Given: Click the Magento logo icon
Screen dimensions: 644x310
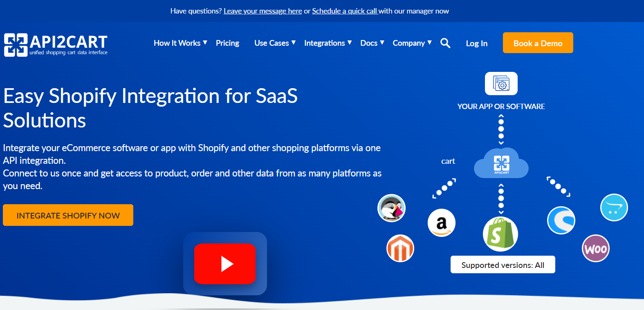Looking at the screenshot, I should pyautogui.click(x=400, y=248).
